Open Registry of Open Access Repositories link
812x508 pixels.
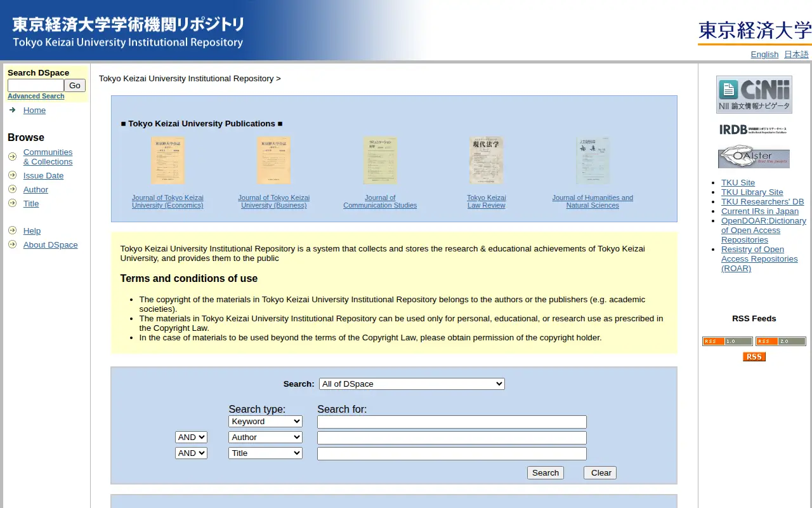click(x=759, y=258)
